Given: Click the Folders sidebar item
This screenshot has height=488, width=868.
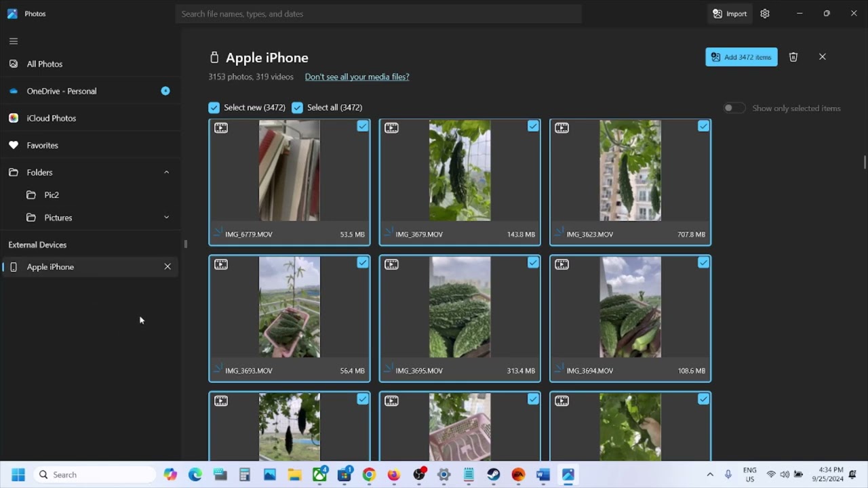Looking at the screenshot, I should click(90, 172).
